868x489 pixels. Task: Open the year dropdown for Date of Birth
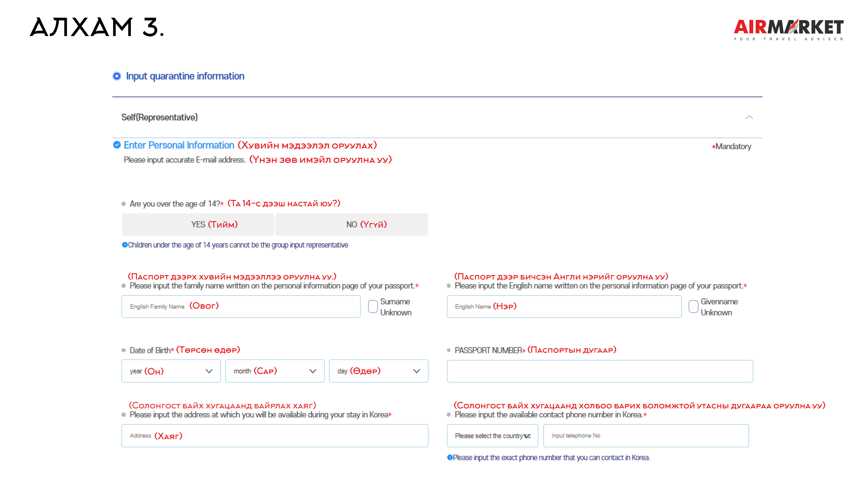coord(171,371)
